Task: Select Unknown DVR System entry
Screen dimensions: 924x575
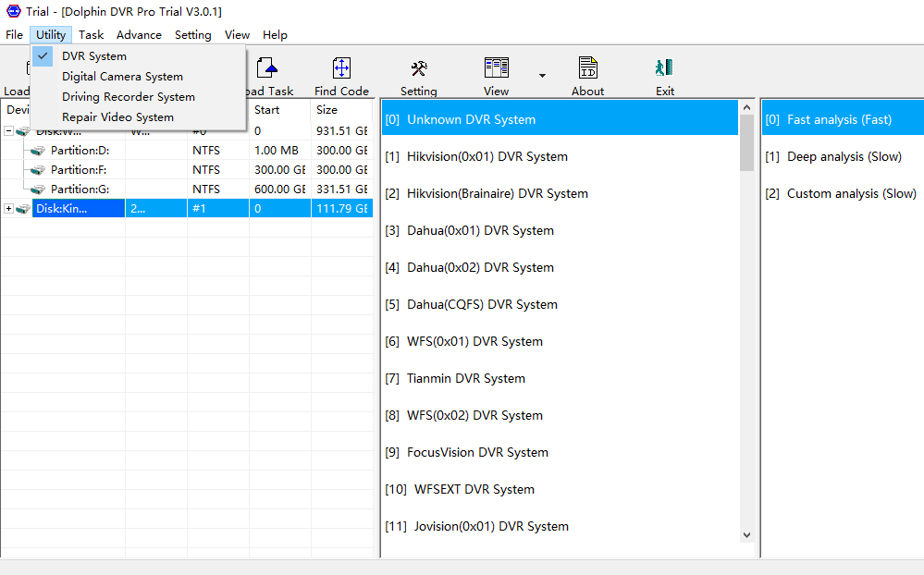Action: (560, 119)
